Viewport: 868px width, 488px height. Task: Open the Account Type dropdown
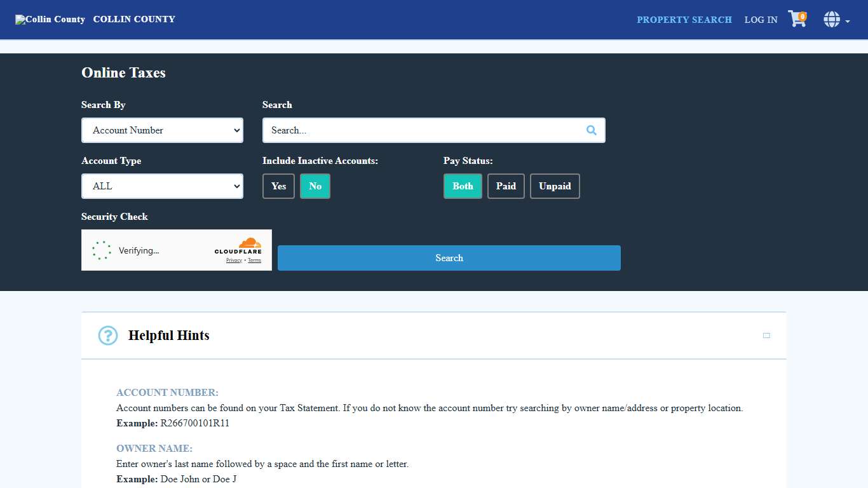point(162,186)
